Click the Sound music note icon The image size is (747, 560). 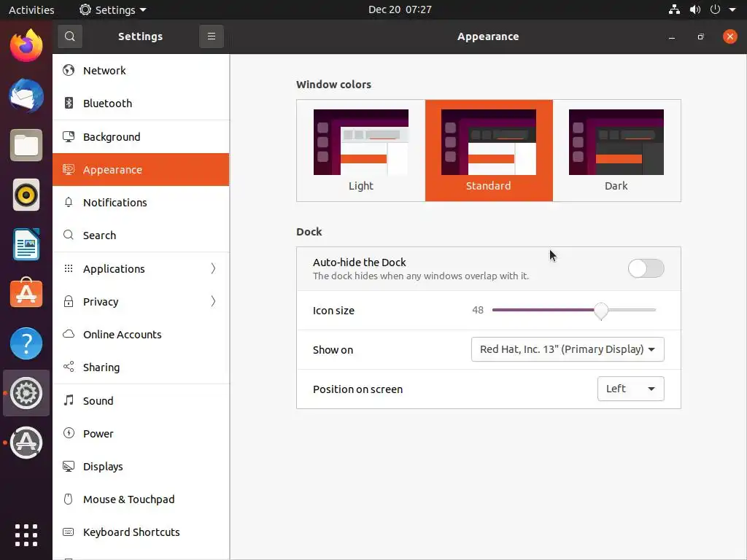[x=69, y=400]
